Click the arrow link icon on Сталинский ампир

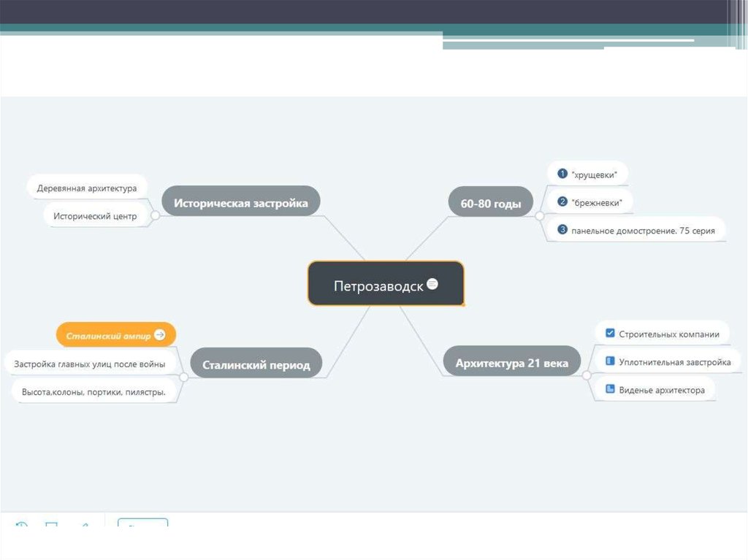coord(160,335)
